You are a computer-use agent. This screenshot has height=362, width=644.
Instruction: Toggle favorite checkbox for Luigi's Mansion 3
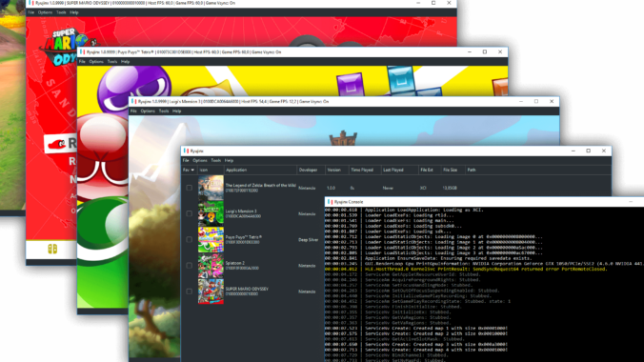tap(189, 213)
